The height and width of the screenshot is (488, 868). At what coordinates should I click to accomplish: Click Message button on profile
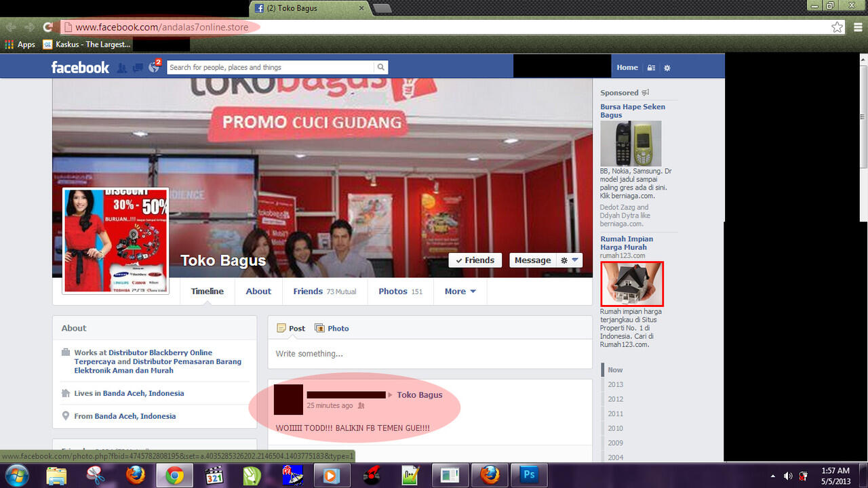coord(532,260)
